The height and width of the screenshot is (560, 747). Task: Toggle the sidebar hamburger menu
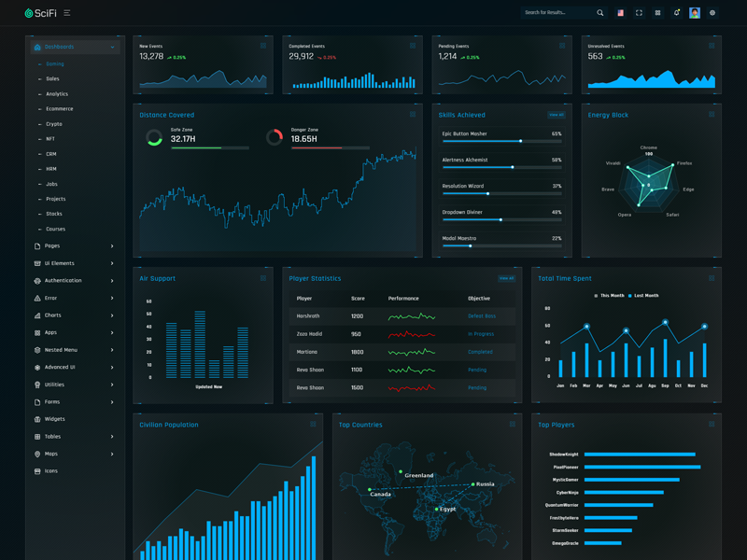[x=67, y=13]
